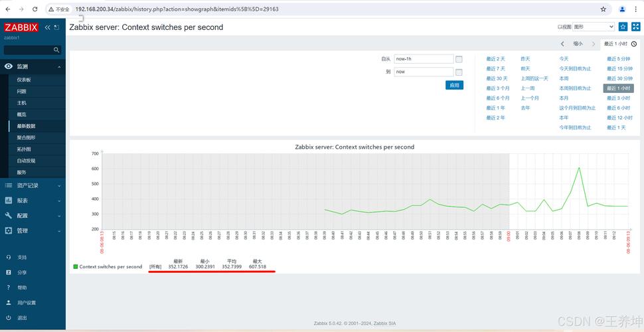The height and width of the screenshot is (332, 644).
Task: Open 问题 problems page
Action: tap(21, 91)
